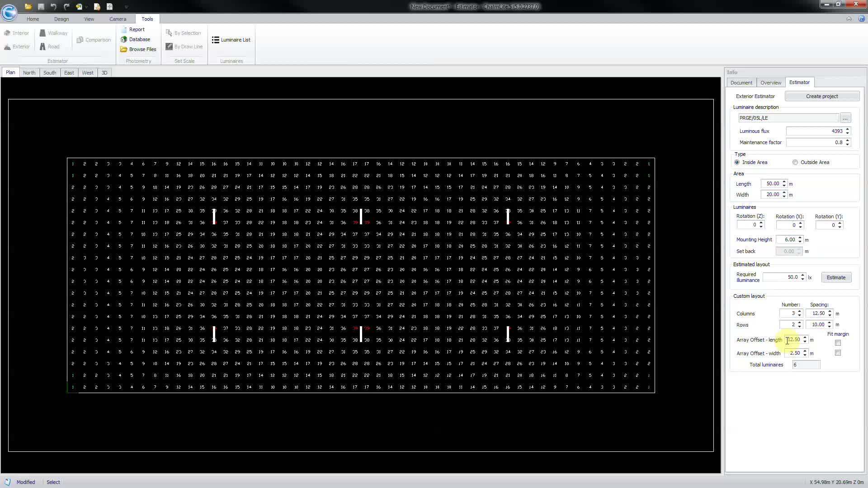
Task: Select the Outside Area radio option
Action: point(795,162)
